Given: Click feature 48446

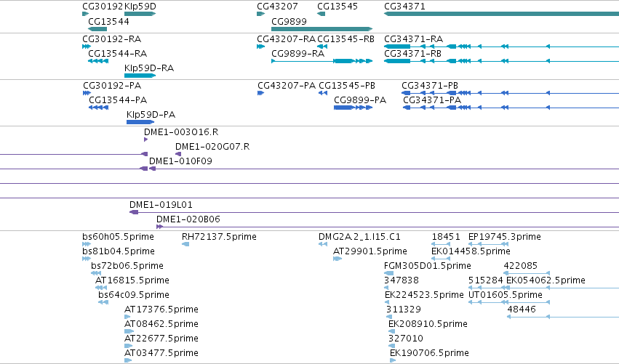Looking at the screenshot, I should tap(522, 310).
